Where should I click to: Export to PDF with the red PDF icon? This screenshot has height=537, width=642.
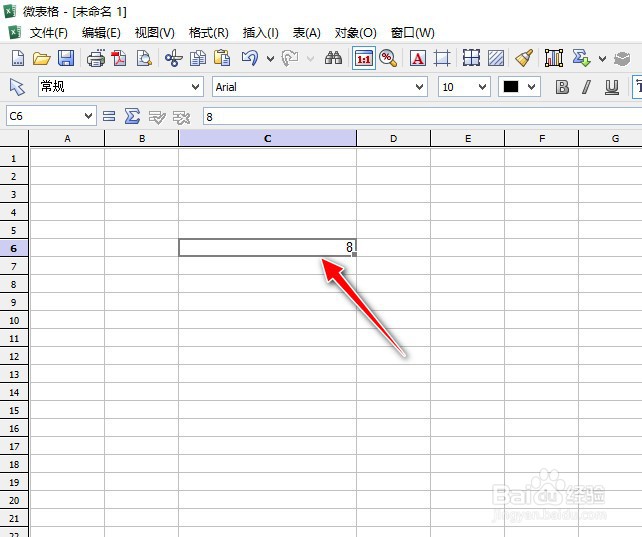pyautogui.click(x=119, y=59)
